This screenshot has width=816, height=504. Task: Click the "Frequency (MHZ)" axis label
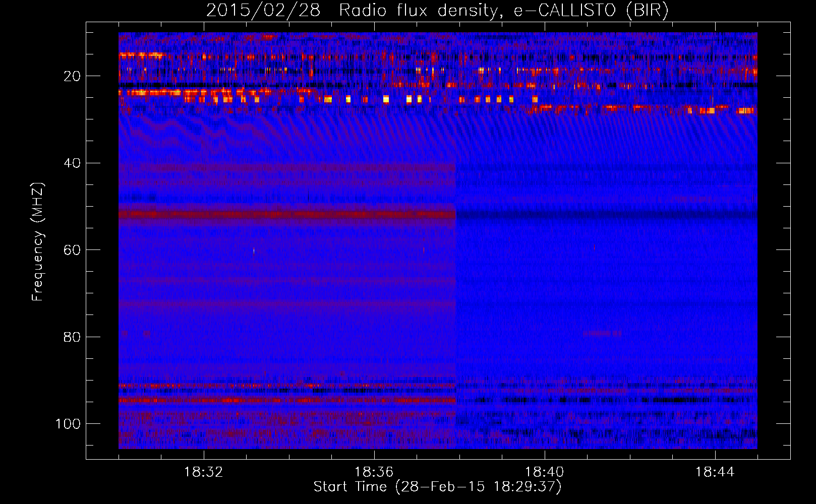tap(38, 241)
